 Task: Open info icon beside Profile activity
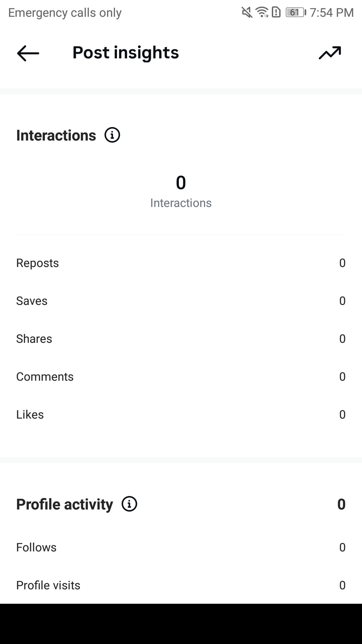[x=129, y=504]
